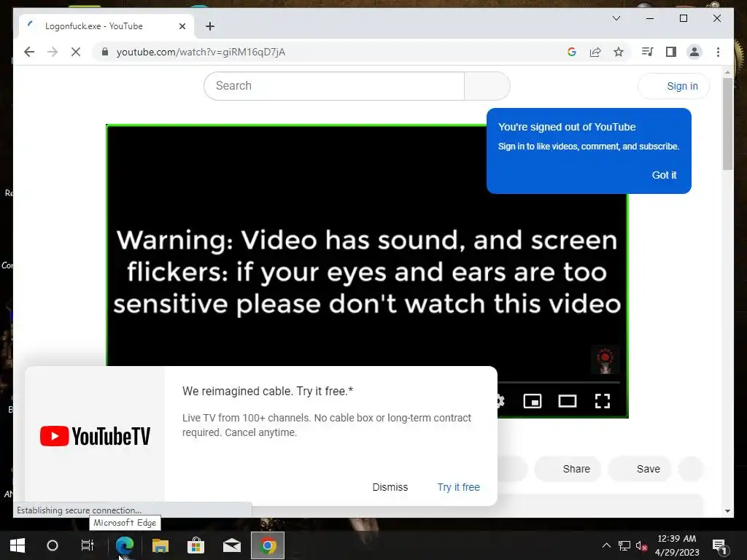Screen dimensions: 747x560
Task: Click the Share button below the video
Action: 568,469
